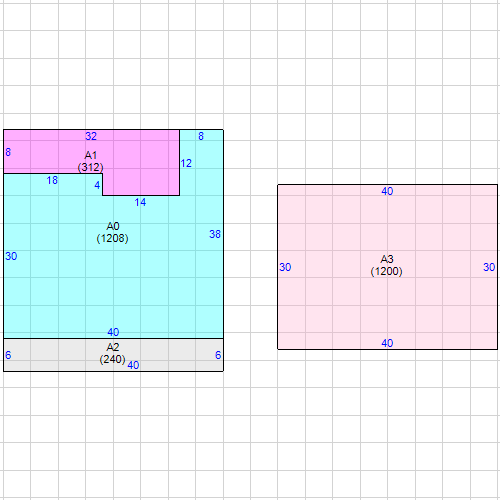Click the 8 dimension on A1's left edge
The height and width of the screenshot is (500, 500).
pos(8,152)
